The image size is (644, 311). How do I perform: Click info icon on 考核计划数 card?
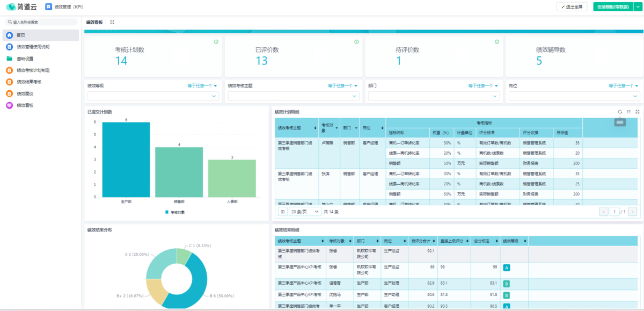tap(216, 41)
